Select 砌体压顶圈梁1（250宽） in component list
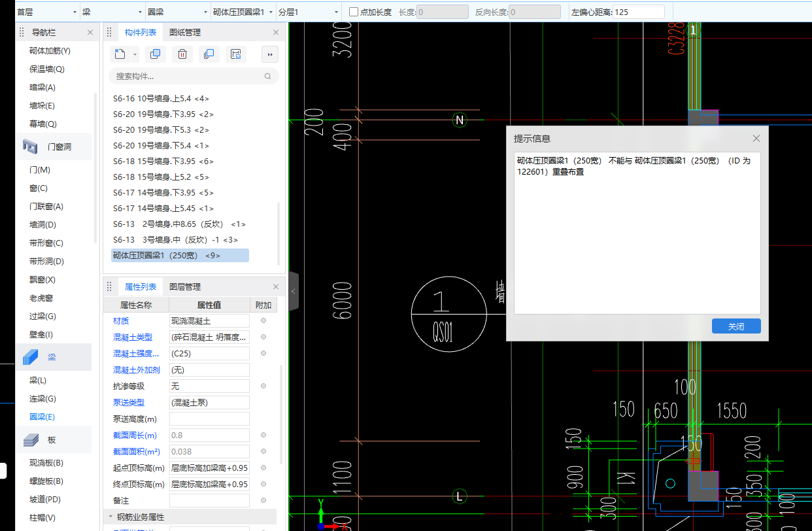Viewport: 812px width, 531px height. (180, 256)
